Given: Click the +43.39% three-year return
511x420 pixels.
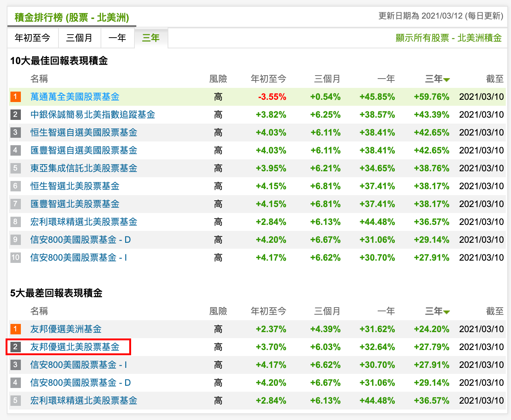Looking at the screenshot, I should 432,115.
